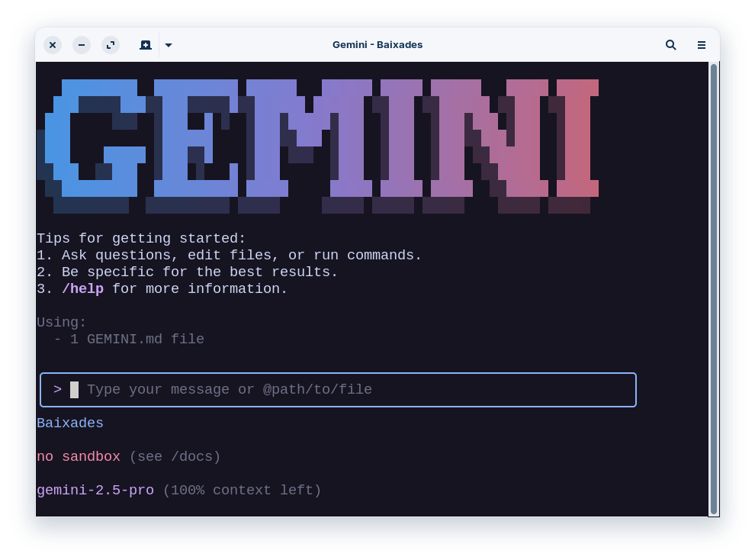The image size is (755, 560).
Task: Expand the new tab dropdown arrow
Action: (x=169, y=45)
